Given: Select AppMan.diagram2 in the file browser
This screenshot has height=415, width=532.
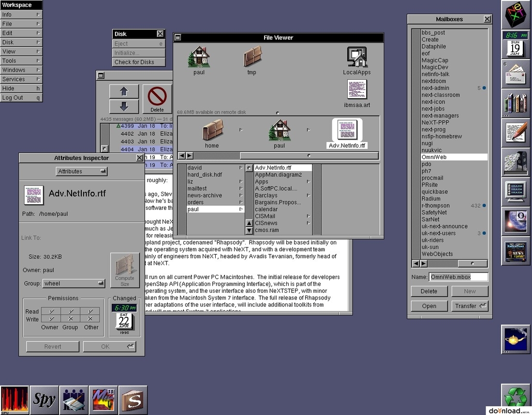Looking at the screenshot, I should coord(282,174).
